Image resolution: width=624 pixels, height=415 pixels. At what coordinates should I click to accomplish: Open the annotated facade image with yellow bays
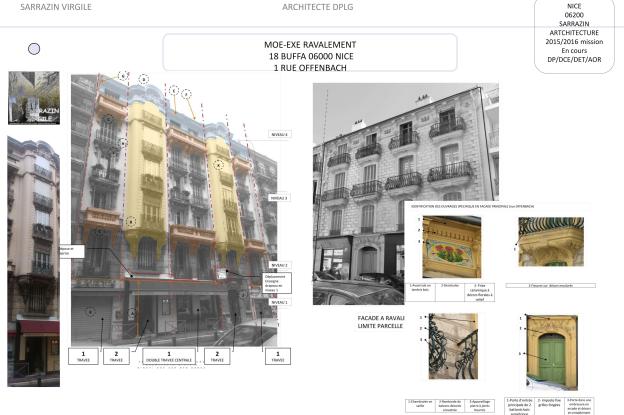(x=174, y=210)
